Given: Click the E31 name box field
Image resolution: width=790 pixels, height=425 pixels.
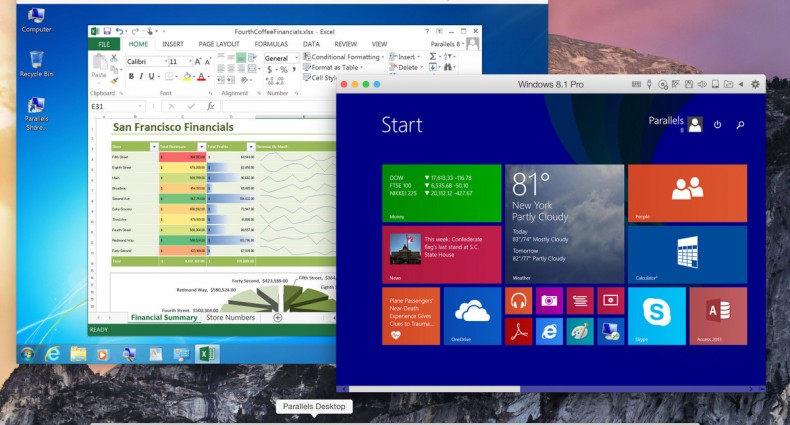Looking at the screenshot, I should [115, 106].
